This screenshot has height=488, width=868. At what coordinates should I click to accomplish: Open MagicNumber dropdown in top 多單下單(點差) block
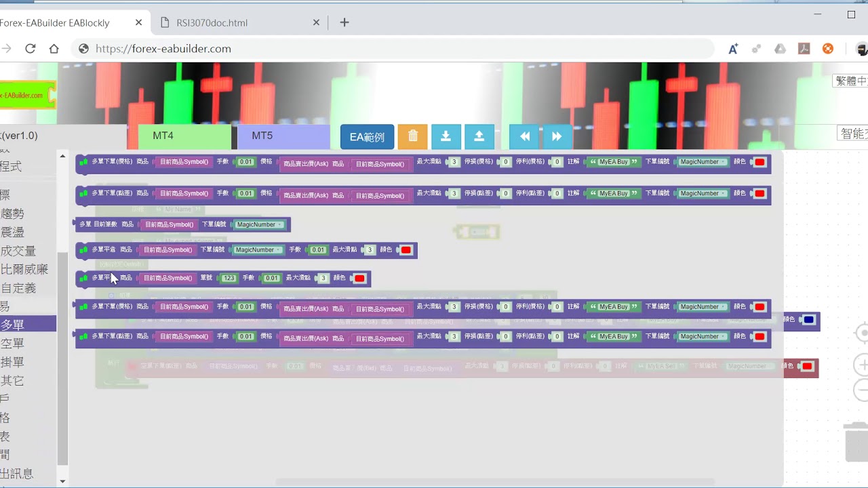point(703,193)
